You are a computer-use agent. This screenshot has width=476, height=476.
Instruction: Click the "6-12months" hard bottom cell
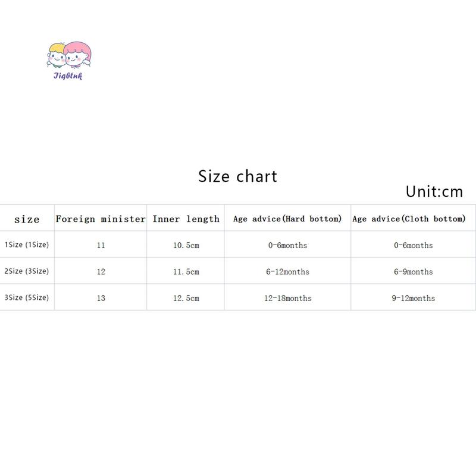point(287,272)
